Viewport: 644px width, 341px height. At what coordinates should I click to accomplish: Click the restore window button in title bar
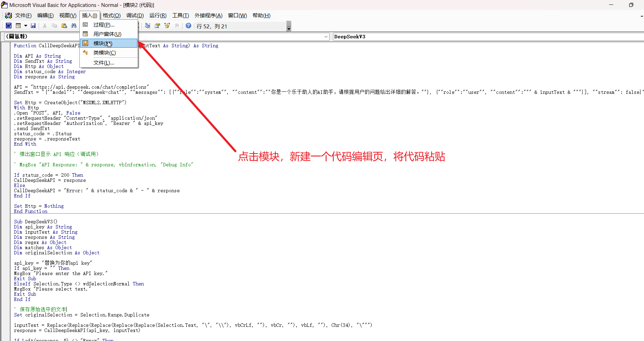631,5
